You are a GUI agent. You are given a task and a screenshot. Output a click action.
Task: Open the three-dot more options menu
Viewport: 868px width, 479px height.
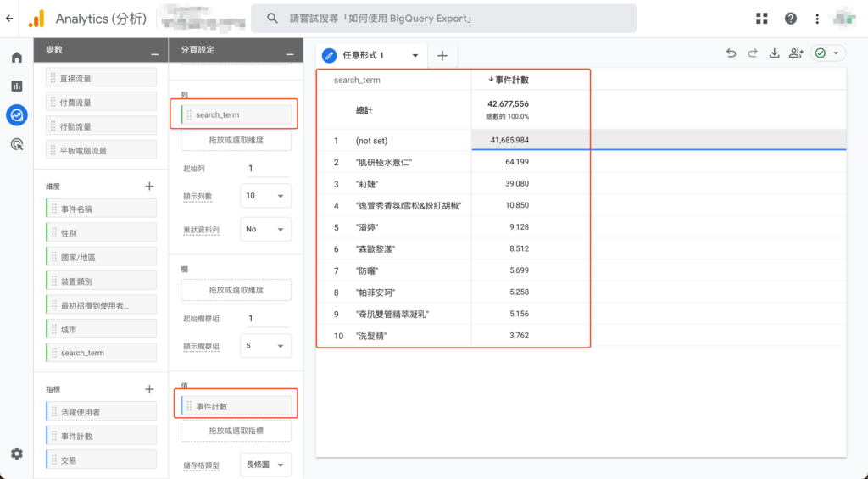[x=817, y=19]
